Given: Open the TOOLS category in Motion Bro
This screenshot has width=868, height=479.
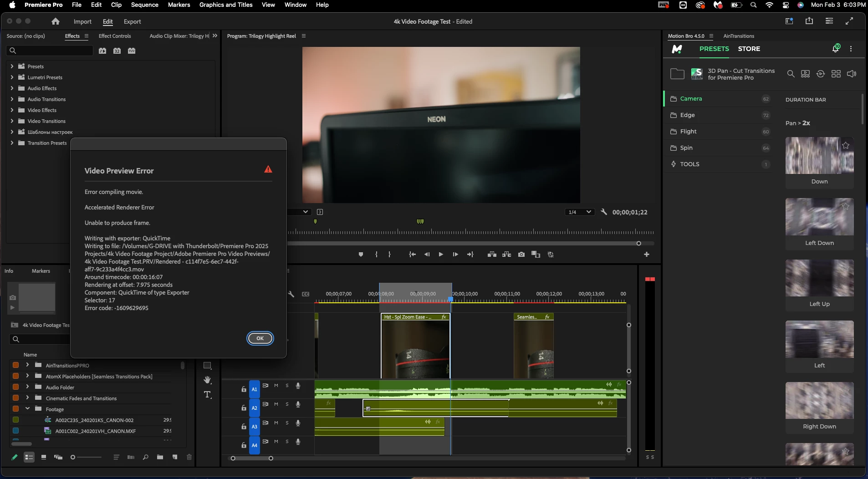Looking at the screenshot, I should [x=718, y=164].
